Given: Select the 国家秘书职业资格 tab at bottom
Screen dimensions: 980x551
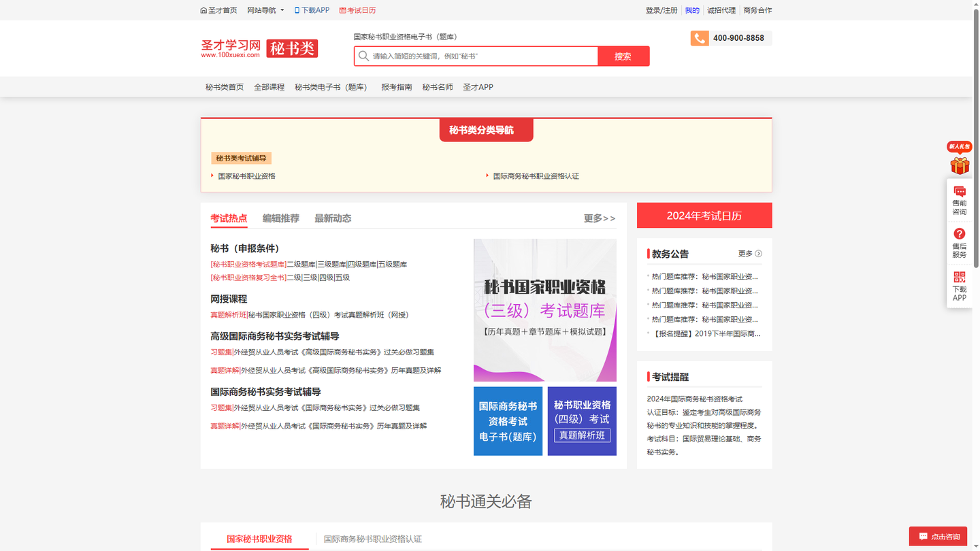Looking at the screenshot, I should (259, 539).
